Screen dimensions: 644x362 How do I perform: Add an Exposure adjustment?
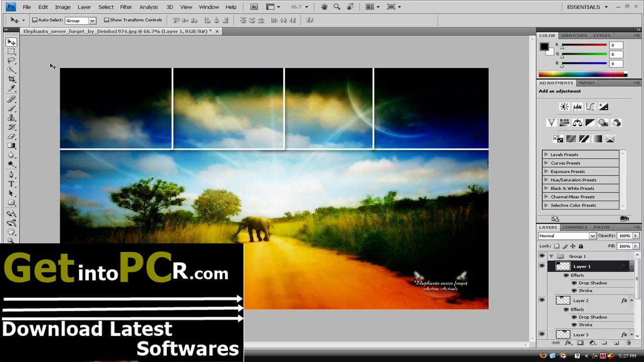603,107
